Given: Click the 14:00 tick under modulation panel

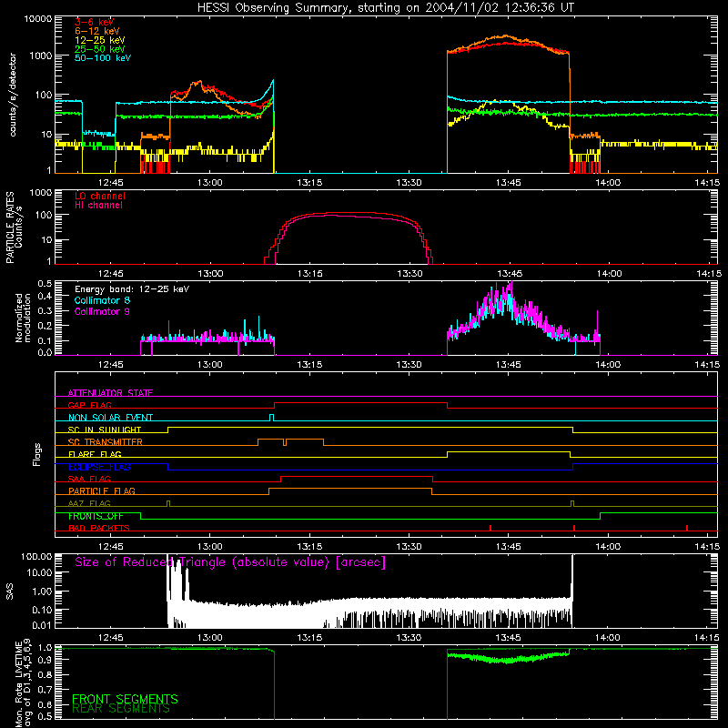Looking at the screenshot, I should (608, 365).
